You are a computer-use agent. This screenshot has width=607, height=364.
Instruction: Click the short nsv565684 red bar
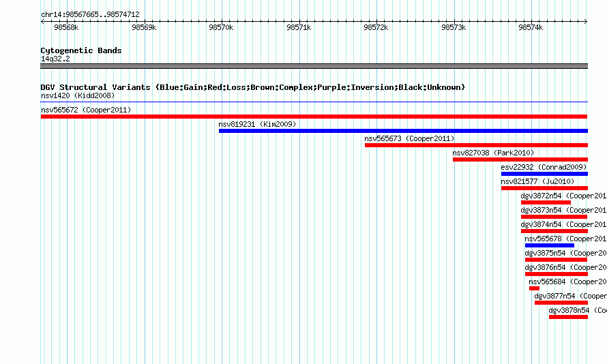pyautogui.click(x=534, y=288)
